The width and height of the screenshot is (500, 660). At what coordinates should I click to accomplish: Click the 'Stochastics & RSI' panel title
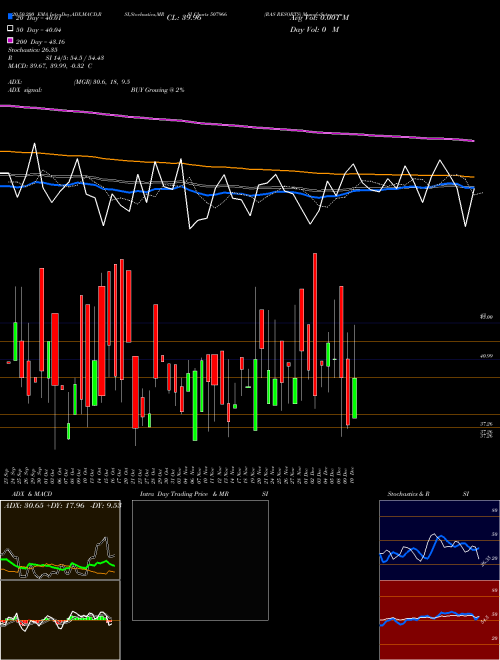point(428,494)
